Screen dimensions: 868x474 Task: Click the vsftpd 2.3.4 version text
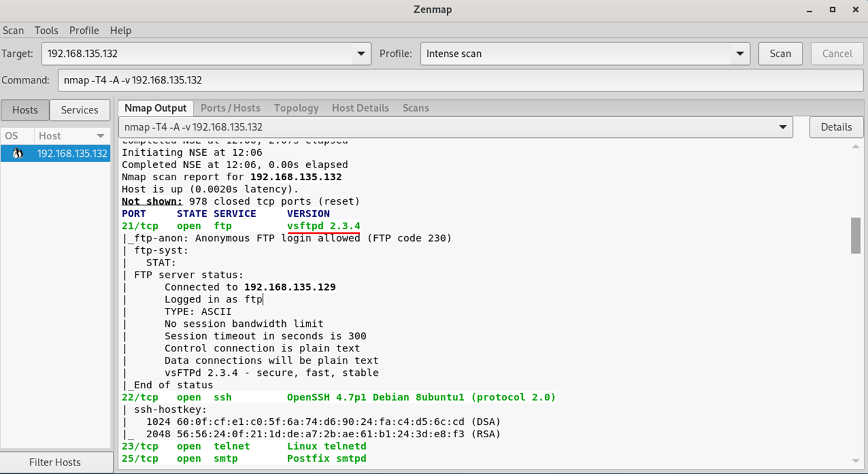323,226
